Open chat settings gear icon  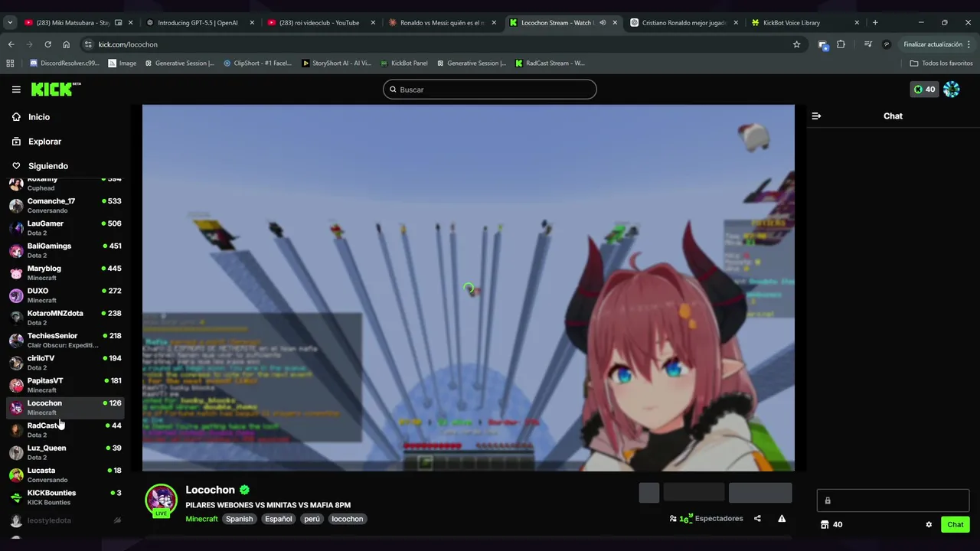coord(929,524)
